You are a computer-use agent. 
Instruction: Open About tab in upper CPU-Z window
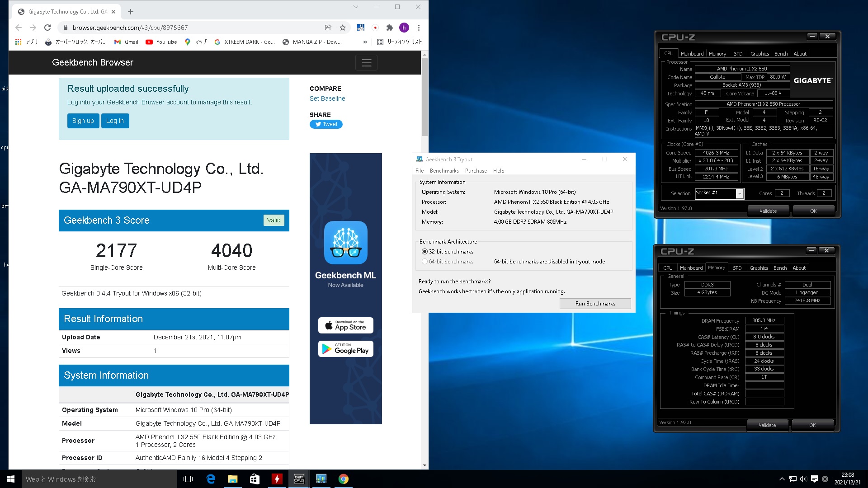800,54
